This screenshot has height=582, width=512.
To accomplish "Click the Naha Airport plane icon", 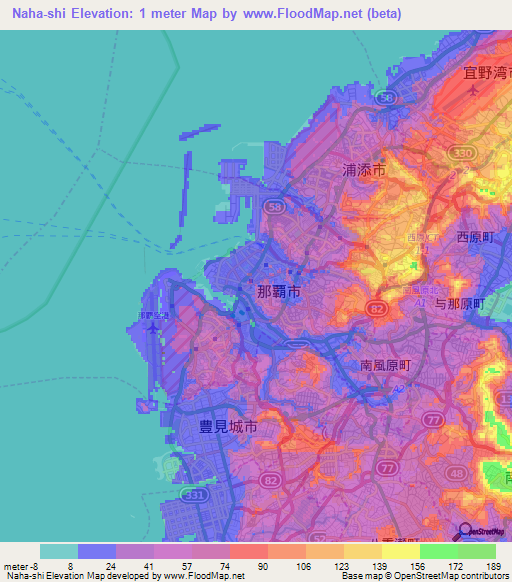I will point(153,328).
